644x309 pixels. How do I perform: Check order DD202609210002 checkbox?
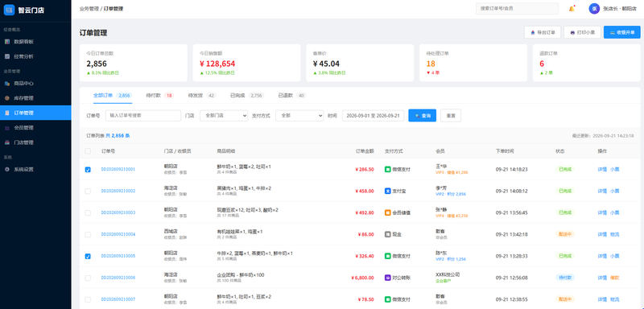pyautogui.click(x=88, y=192)
